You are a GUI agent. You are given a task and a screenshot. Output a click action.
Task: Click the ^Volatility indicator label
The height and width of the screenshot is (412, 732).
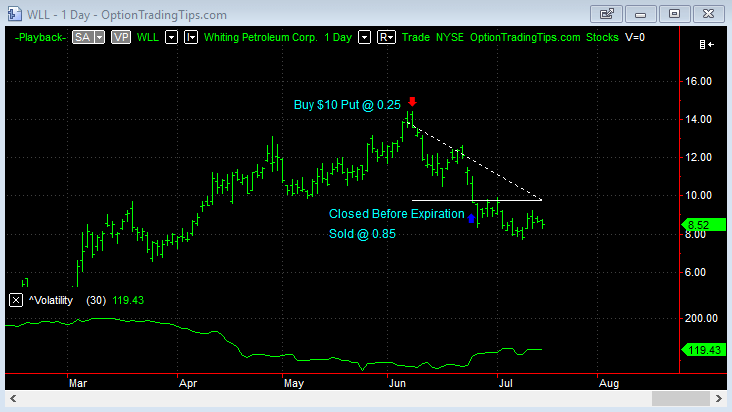pyautogui.click(x=51, y=300)
